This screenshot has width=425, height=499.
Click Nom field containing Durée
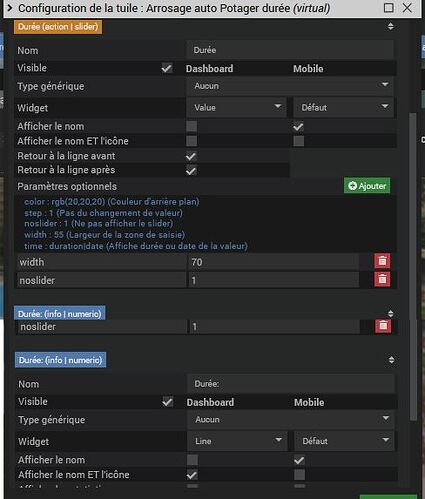click(290, 50)
